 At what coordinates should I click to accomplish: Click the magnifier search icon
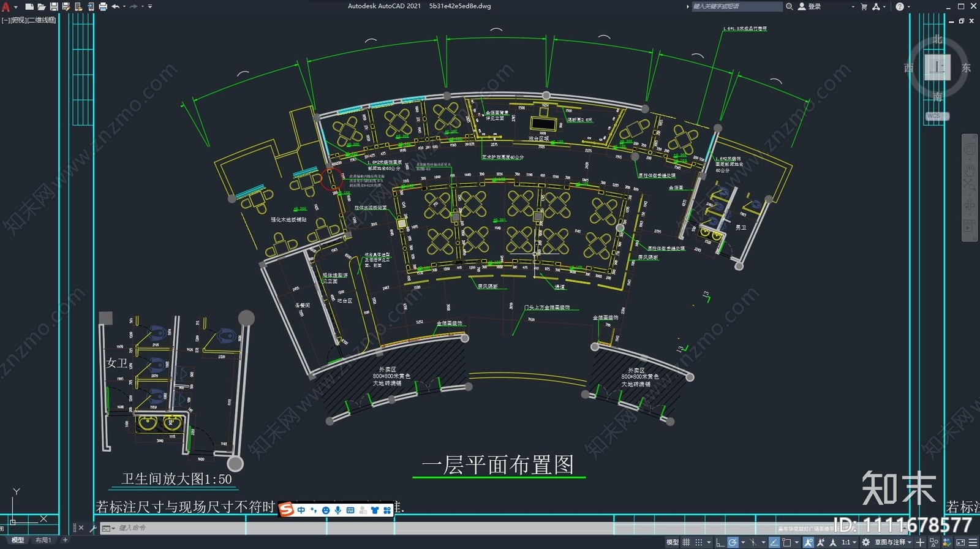[x=790, y=6]
